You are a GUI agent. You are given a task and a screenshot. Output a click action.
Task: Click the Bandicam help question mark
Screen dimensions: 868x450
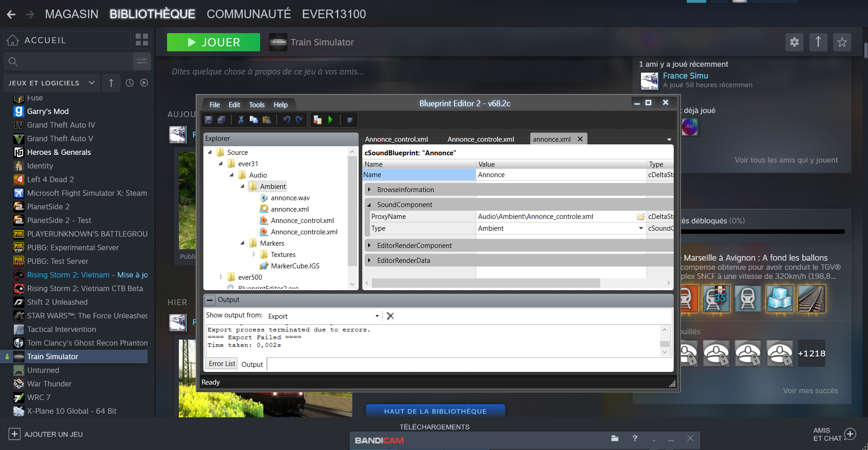pyautogui.click(x=635, y=439)
